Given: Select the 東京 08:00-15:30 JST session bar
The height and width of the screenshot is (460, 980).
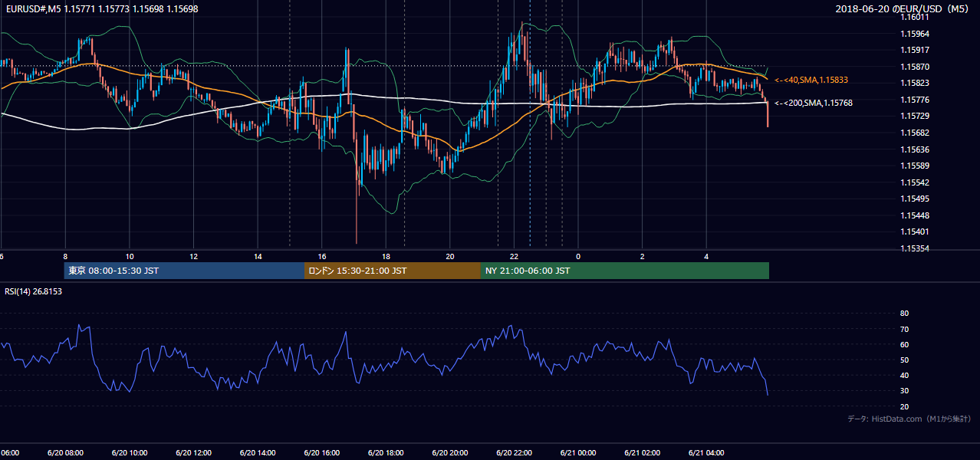Looking at the screenshot, I should [x=184, y=271].
